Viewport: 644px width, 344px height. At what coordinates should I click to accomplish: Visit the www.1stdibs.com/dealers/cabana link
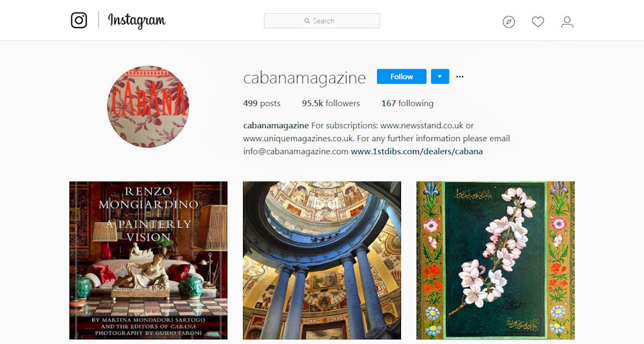[417, 151]
